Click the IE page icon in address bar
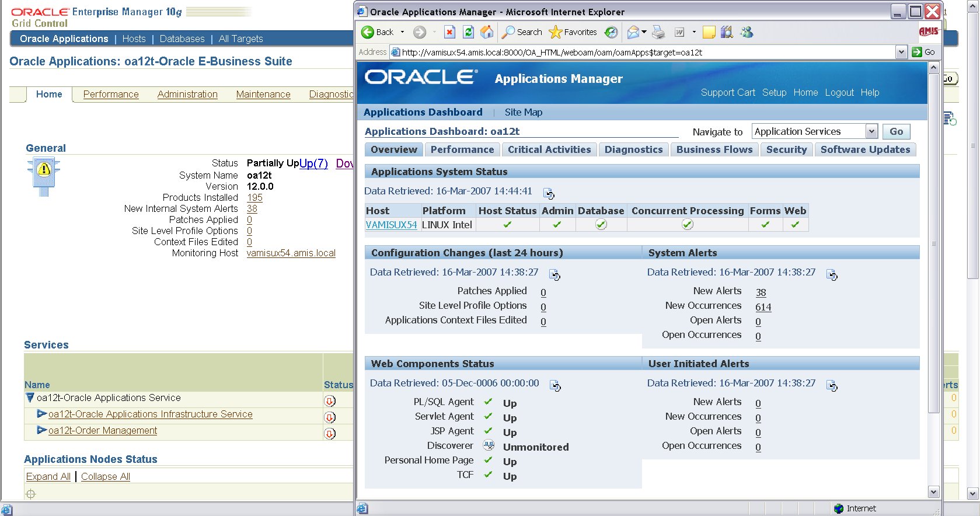The height and width of the screenshot is (516, 980). click(395, 52)
